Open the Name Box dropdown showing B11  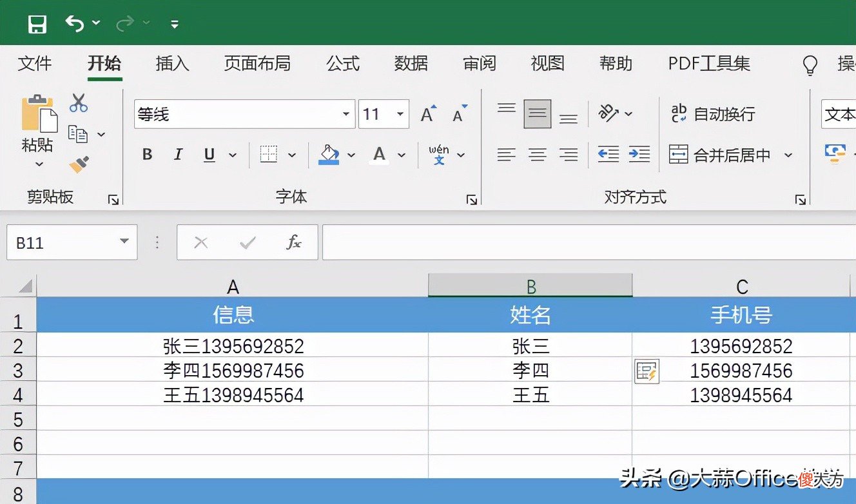click(x=124, y=242)
